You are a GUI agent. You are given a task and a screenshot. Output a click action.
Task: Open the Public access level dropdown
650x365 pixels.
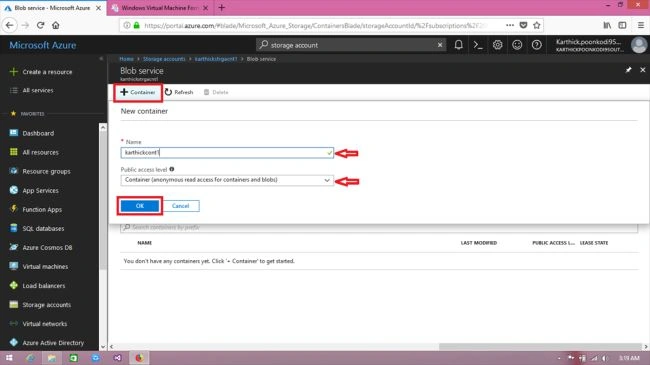[227, 180]
